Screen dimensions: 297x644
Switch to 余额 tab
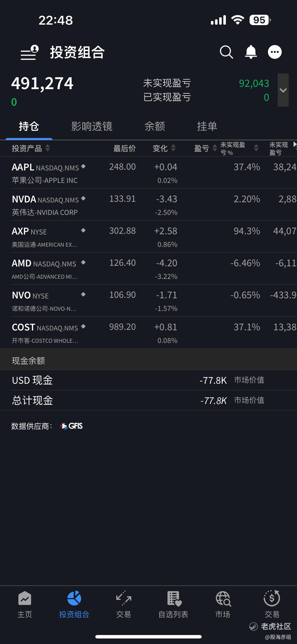click(x=155, y=126)
